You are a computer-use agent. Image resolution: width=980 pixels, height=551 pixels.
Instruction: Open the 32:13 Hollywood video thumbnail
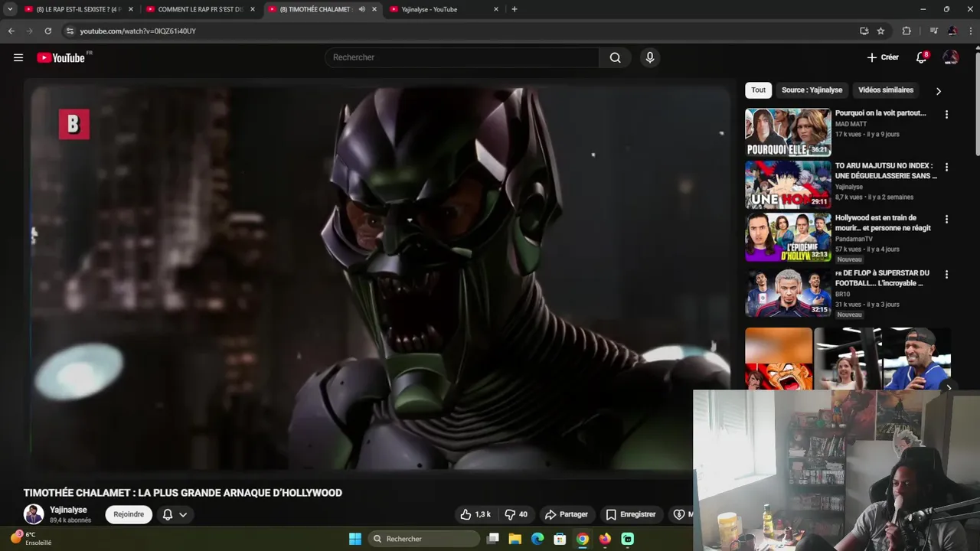[x=788, y=237]
